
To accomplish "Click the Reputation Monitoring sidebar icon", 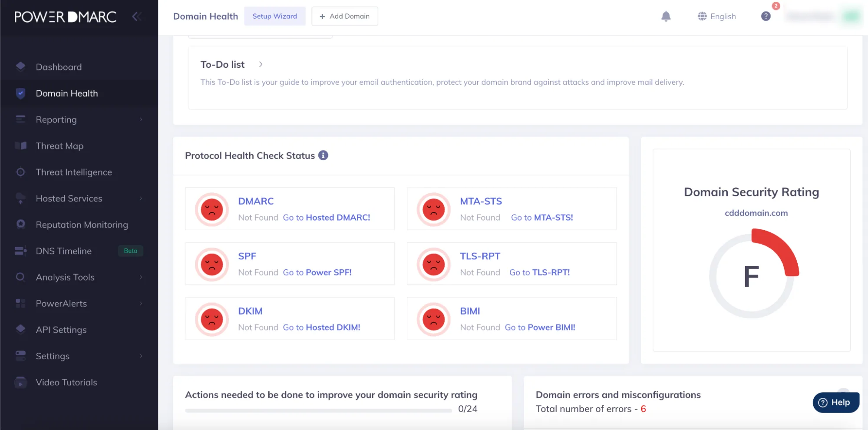I will 20,224.
